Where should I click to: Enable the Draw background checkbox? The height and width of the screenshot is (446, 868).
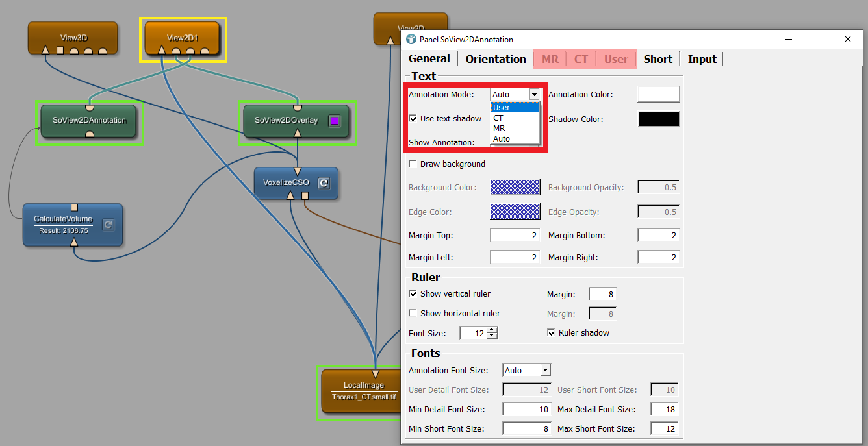click(x=413, y=164)
